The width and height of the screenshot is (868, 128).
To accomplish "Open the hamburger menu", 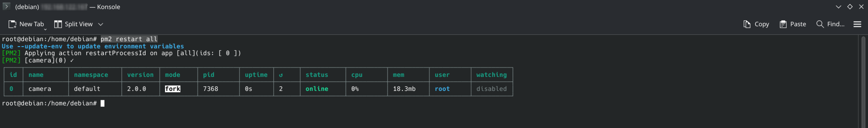I will click(857, 24).
